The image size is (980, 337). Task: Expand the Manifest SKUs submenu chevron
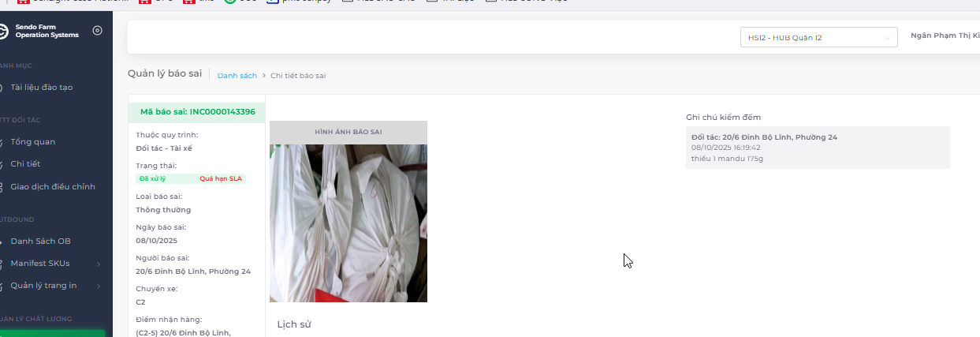click(99, 264)
